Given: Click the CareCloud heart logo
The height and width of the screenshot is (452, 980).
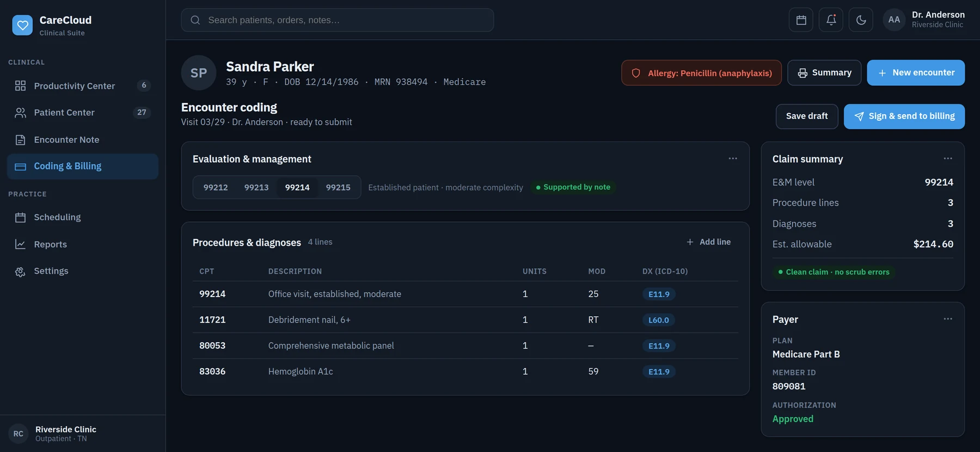Looking at the screenshot, I should pyautogui.click(x=22, y=25).
